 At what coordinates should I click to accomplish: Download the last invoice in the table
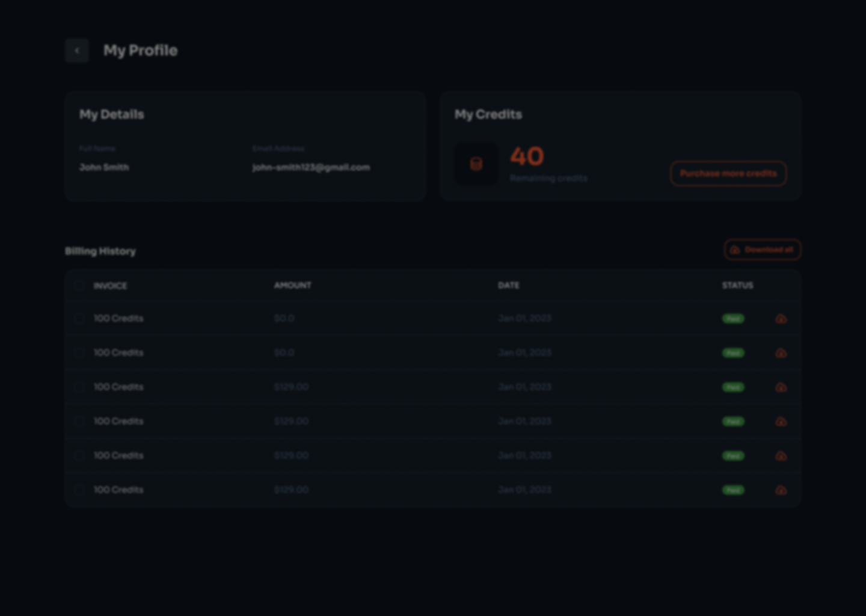[x=781, y=490]
